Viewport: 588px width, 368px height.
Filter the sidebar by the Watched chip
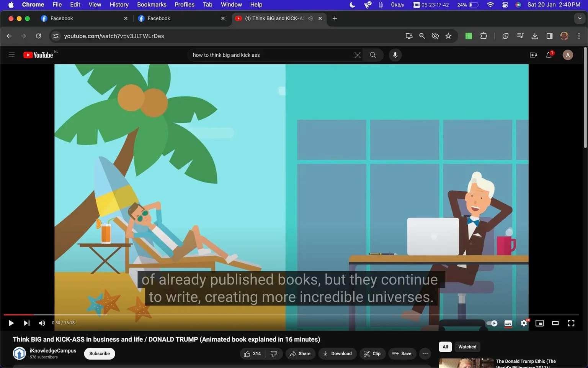[467, 347]
